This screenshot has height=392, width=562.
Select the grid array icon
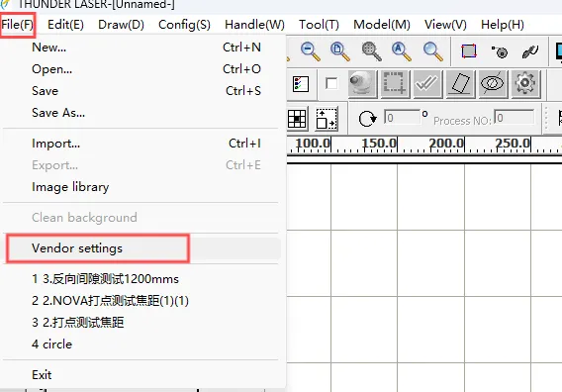[297, 119]
